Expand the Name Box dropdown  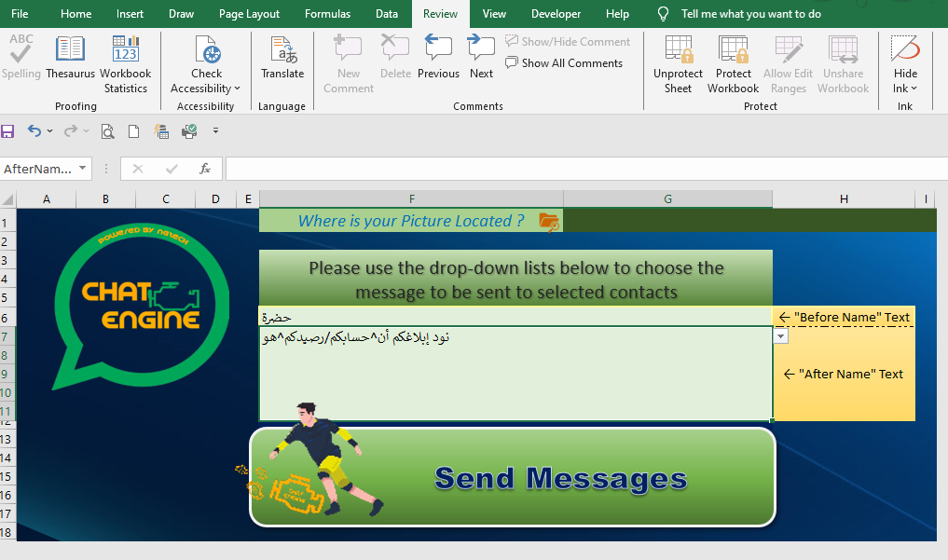(x=82, y=169)
